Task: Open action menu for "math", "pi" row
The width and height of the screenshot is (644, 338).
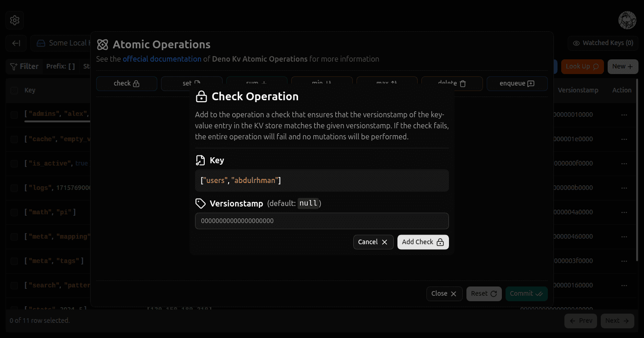Action: click(624, 212)
